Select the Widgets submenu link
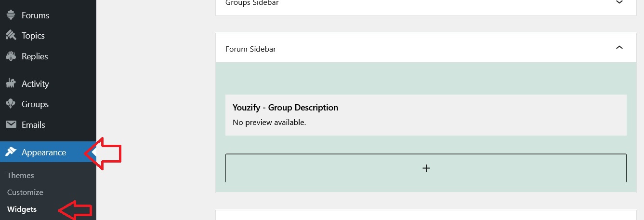The width and height of the screenshot is (644, 220). pos(22,209)
